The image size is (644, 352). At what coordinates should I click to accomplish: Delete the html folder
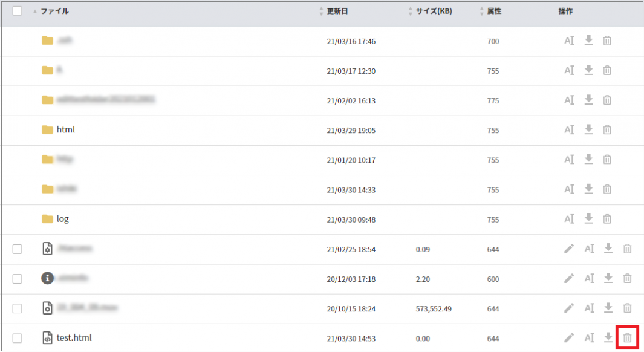(607, 129)
